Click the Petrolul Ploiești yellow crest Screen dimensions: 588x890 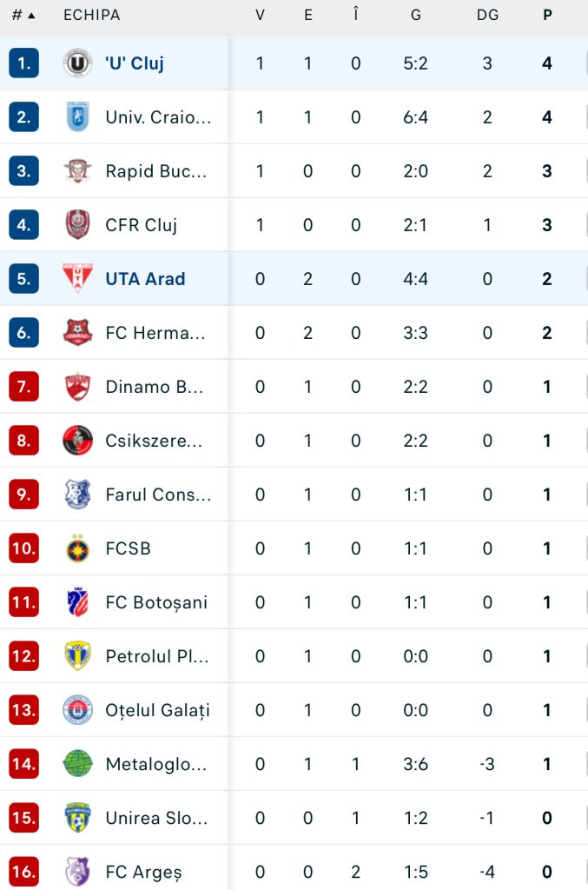coord(77,656)
